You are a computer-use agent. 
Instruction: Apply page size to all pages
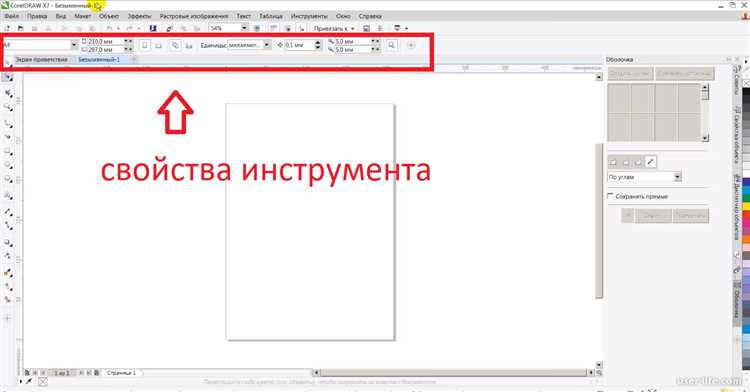[x=175, y=45]
